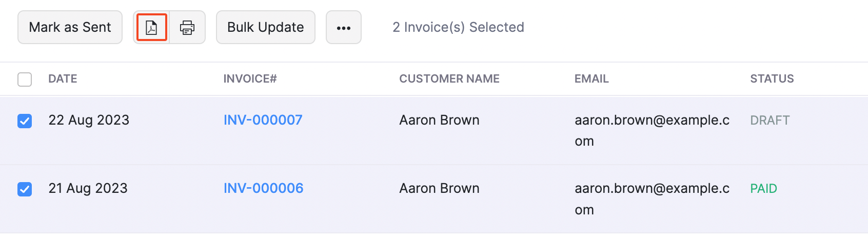
Task: Click the EMAIL column header
Action: click(591, 79)
